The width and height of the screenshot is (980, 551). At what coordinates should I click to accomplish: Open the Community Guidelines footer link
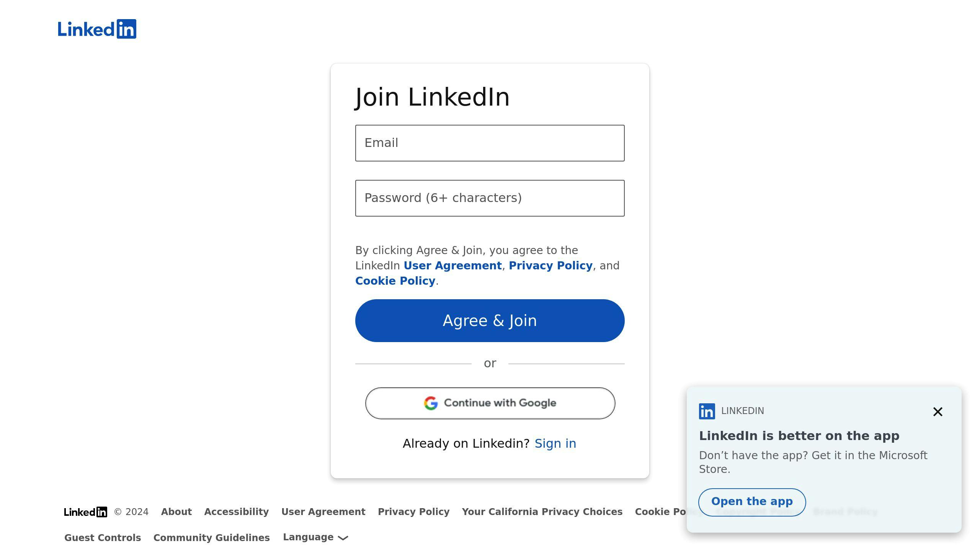click(212, 538)
